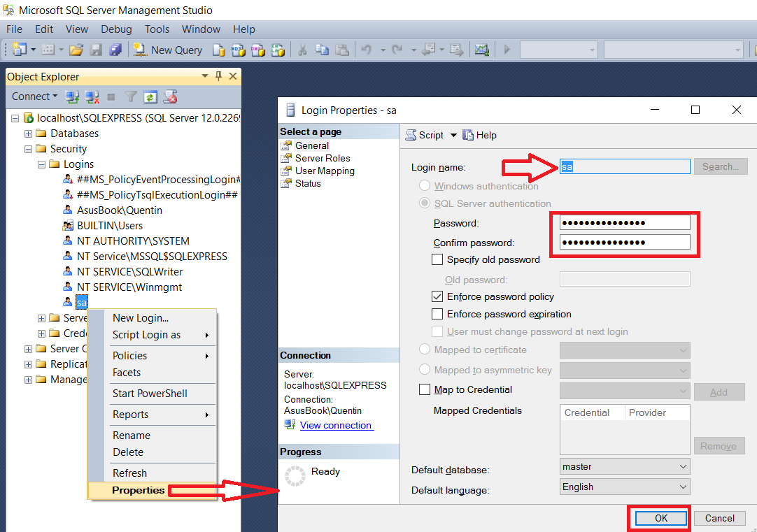
Task: Start a New Query
Action: 168,50
